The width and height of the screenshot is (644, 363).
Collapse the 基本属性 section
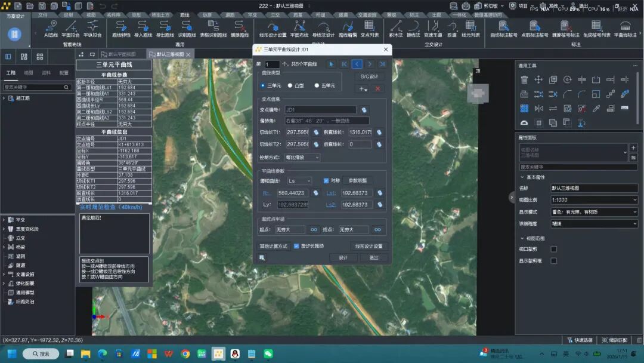click(522, 177)
